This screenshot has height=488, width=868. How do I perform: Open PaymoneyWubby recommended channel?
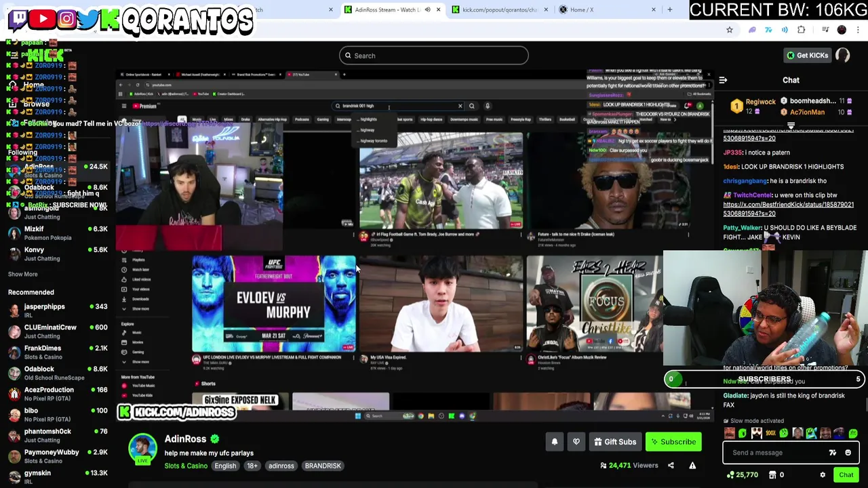[58, 456]
